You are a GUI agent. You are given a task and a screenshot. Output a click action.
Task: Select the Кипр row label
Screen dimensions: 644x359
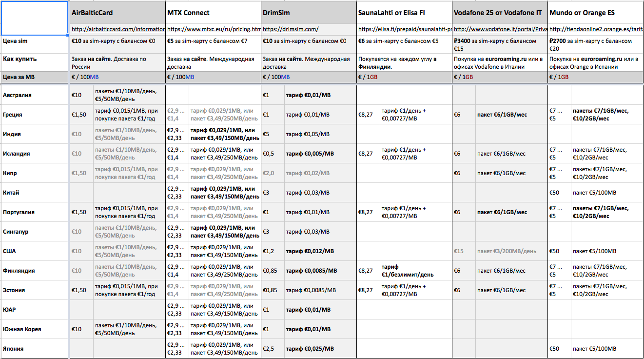click(34, 173)
